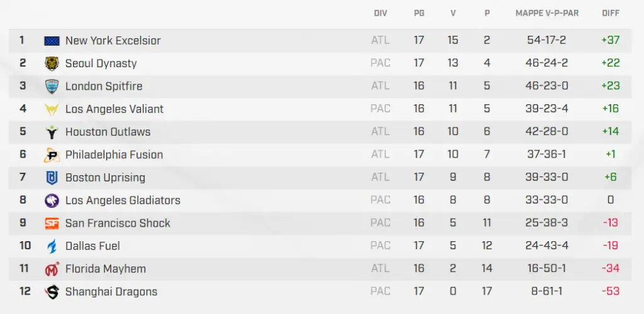Screen dimensions: 644x314
Task: Click the Los Angeles Gladiators lion logo
Action: click(52, 200)
